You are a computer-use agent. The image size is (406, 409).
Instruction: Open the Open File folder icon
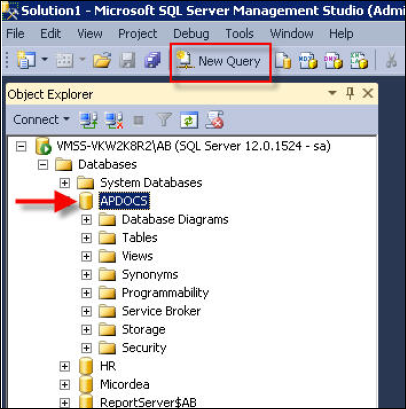[x=102, y=61]
